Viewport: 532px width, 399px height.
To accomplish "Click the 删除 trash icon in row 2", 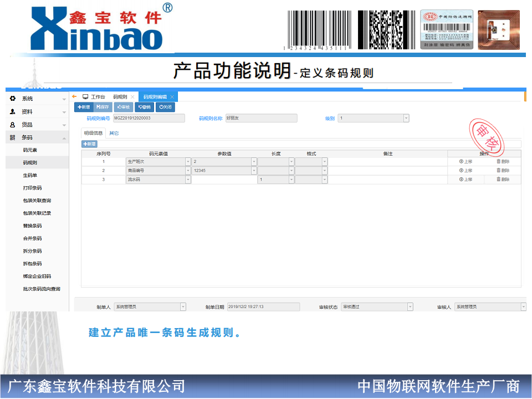I will tap(499, 170).
